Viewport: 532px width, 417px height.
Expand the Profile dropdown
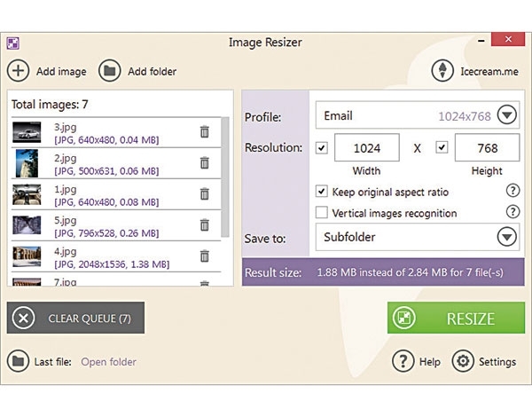point(506,115)
